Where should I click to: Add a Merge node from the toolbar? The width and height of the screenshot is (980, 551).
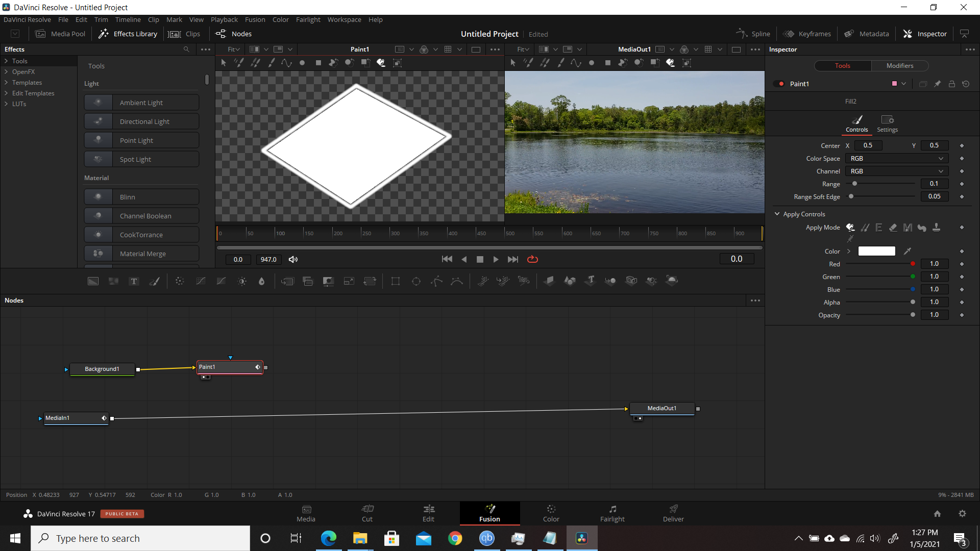tap(287, 281)
